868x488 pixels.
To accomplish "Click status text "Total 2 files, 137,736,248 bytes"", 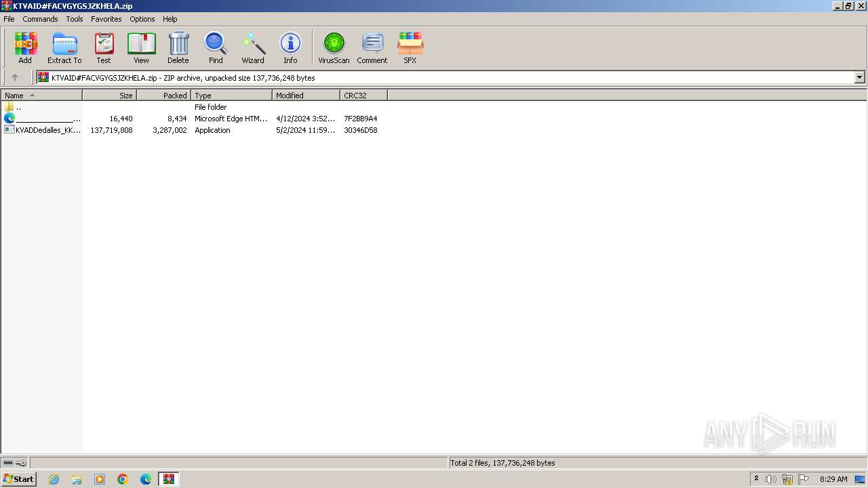I will point(503,463).
